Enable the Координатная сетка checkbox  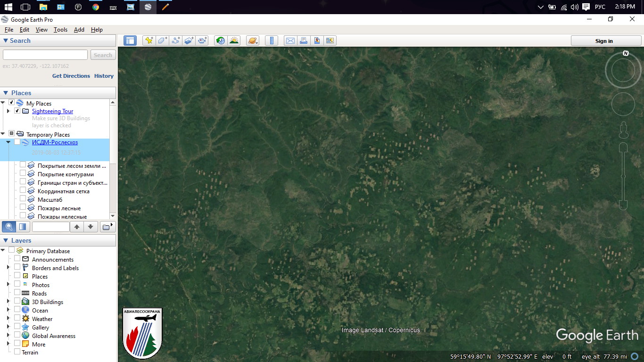click(x=23, y=190)
